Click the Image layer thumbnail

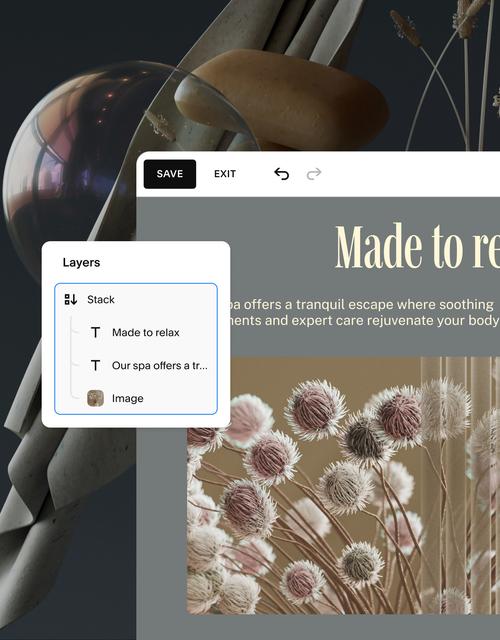point(96,398)
